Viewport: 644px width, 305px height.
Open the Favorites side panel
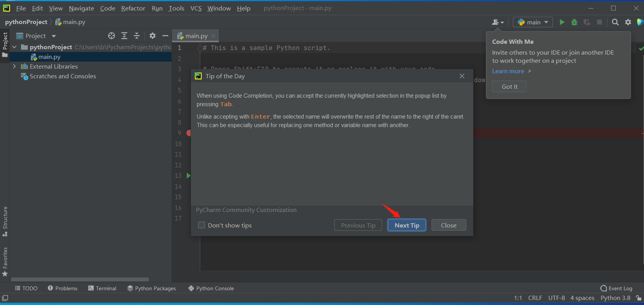click(5, 262)
